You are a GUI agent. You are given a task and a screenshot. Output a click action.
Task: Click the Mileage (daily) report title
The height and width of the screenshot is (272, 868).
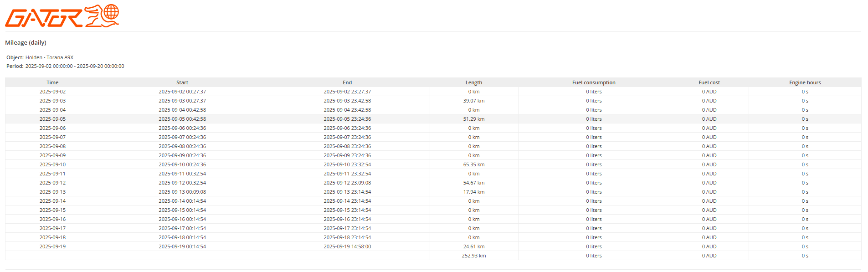click(26, 43)
